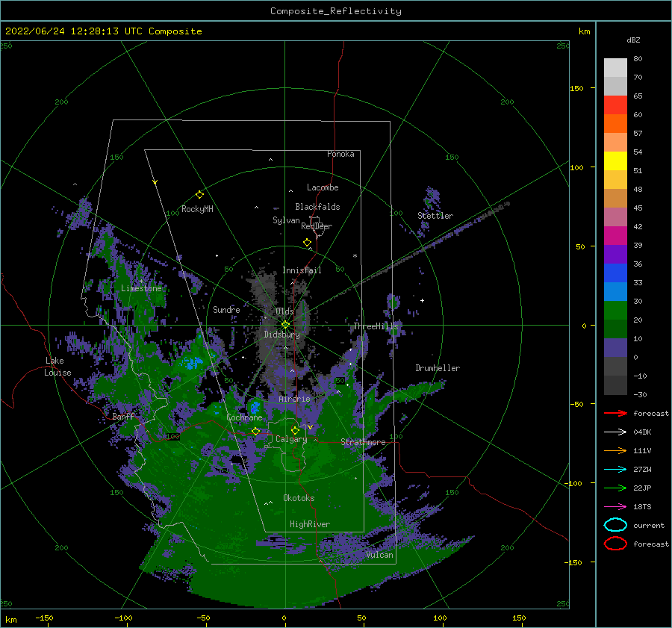Click the RedDeer city label
Viewport: 672px width, 628px height.
point(317,226)
